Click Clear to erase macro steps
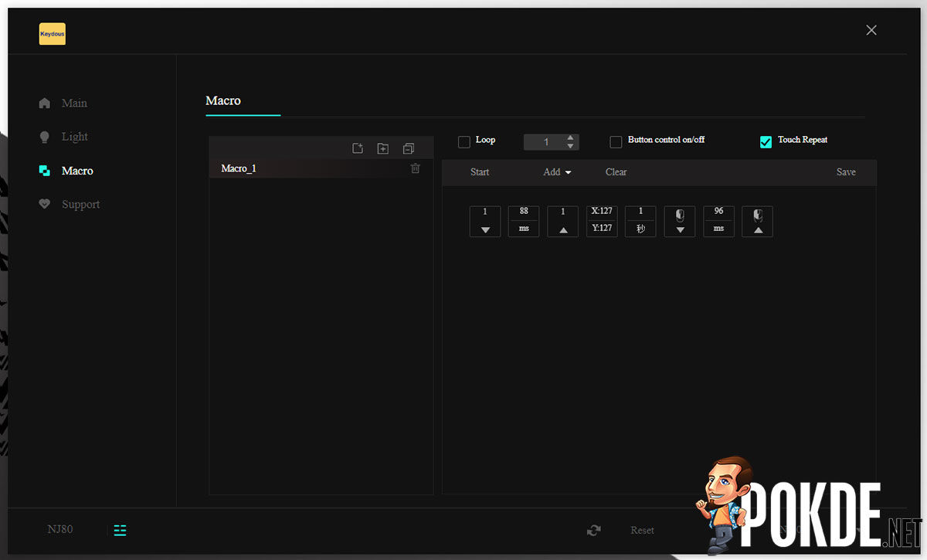Screen dimensions: 927x560 [x=616, y=172]
